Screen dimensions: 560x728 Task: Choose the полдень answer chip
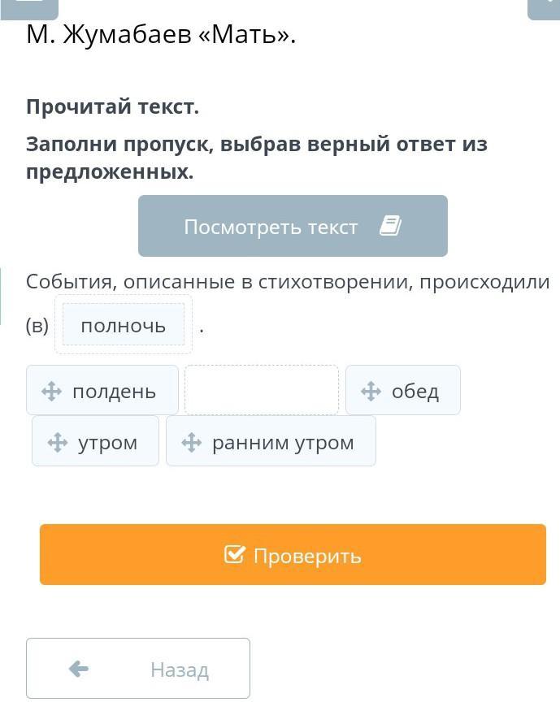pyautogui.click(x=102, y=390)
